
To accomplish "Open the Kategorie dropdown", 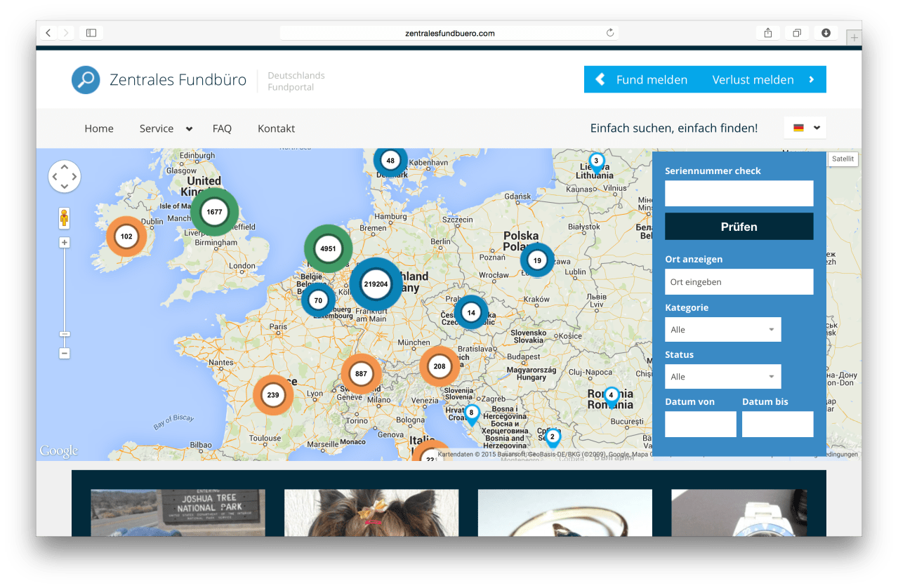I will 722,330.
